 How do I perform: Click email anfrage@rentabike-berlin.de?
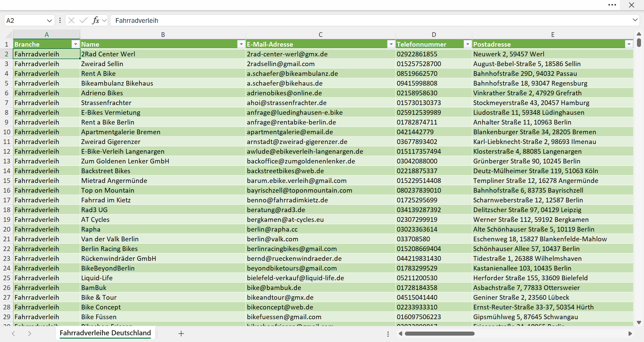click(321, 122)
